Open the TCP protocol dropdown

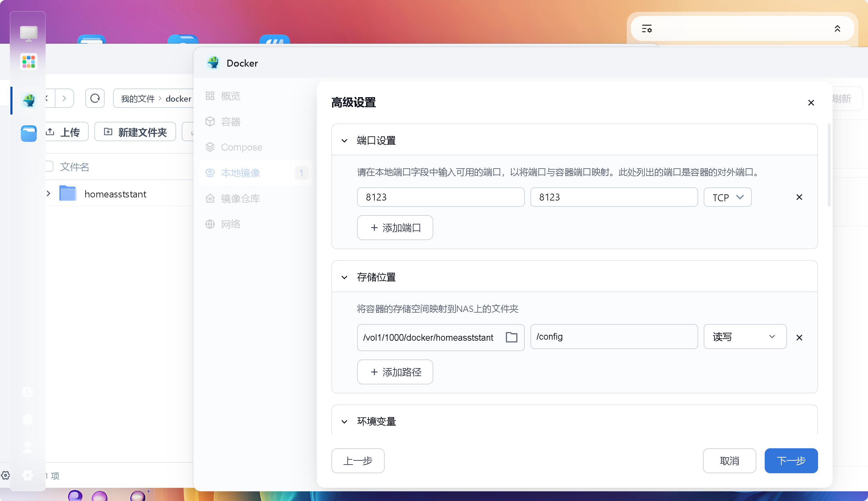[727, 197]
